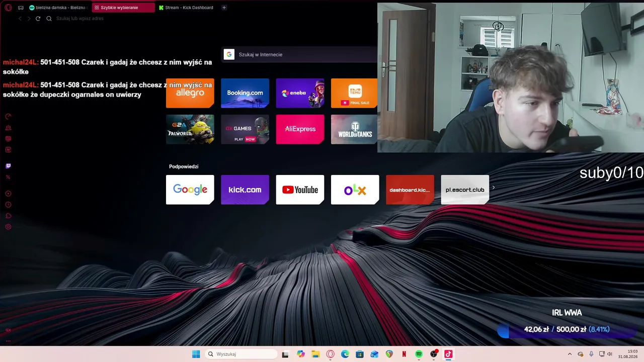Open Microsoft Store from the taskbar
This screenshot has height=362, width=644.
coord(360,354)
